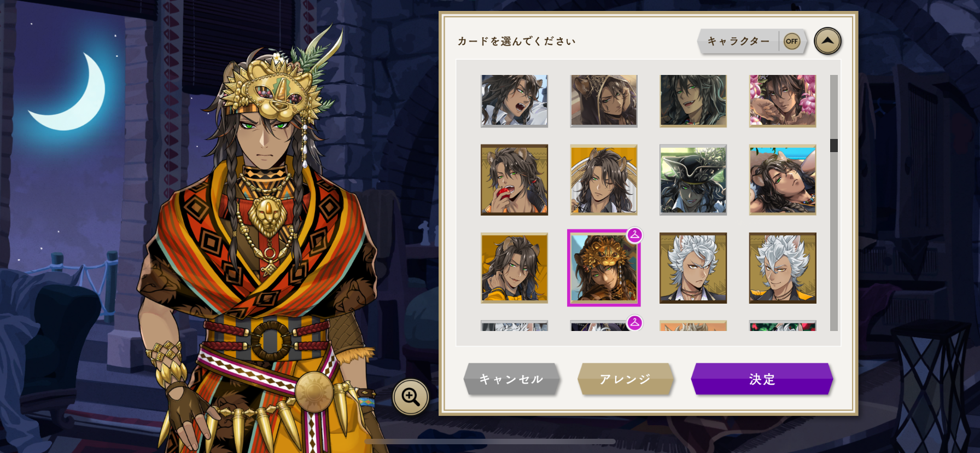Pick the roaring character card in top-left
Screen dimensions: 980x453
pos(514,101)
